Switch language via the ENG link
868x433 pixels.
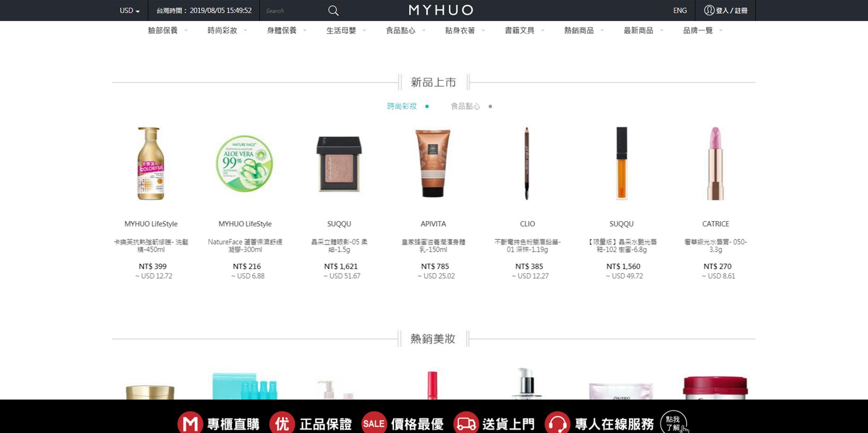click(x=679, y=10)
